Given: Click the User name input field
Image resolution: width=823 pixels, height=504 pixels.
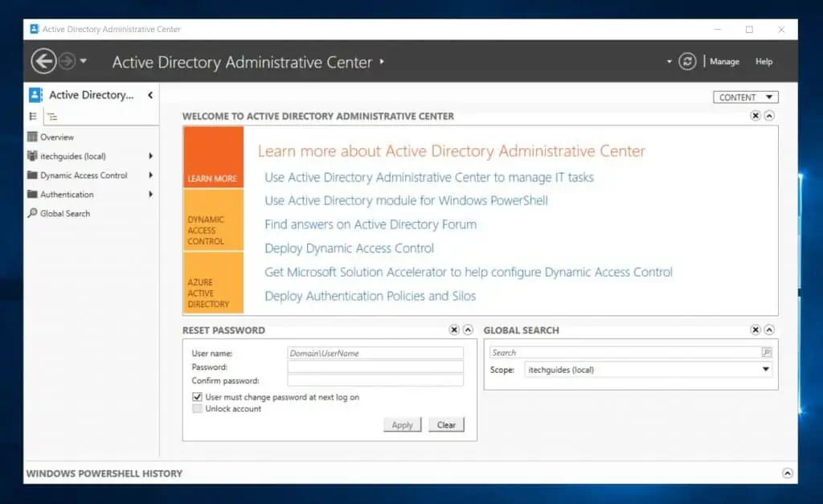Looking at the screenshot, I should pyautogui.click(x=375, y=354).
